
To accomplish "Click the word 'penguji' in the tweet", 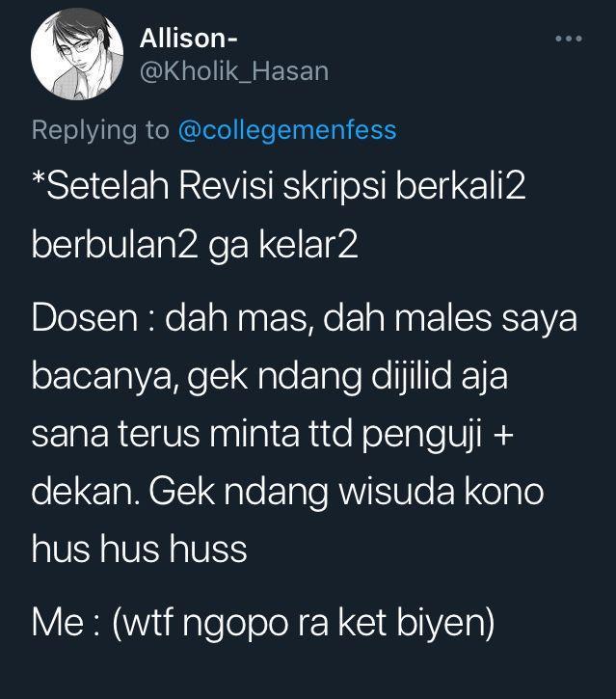I will (422, 434).
